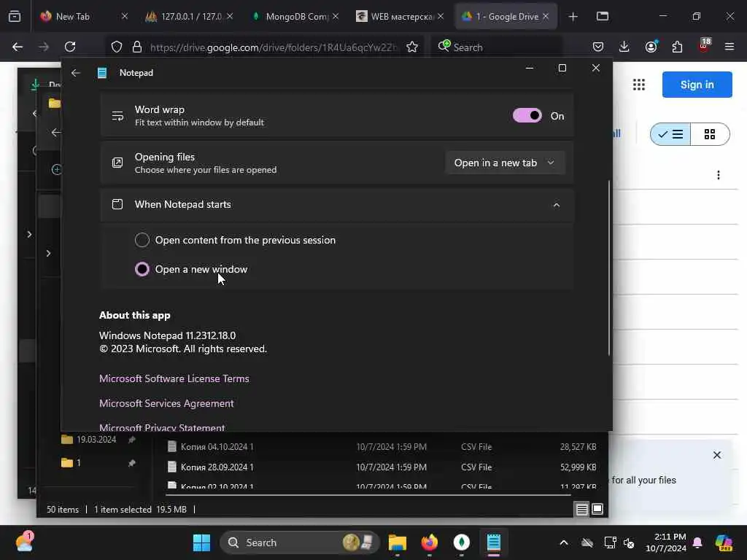
Task: Open Firefox from the taskbar
Action: [429, 542]
